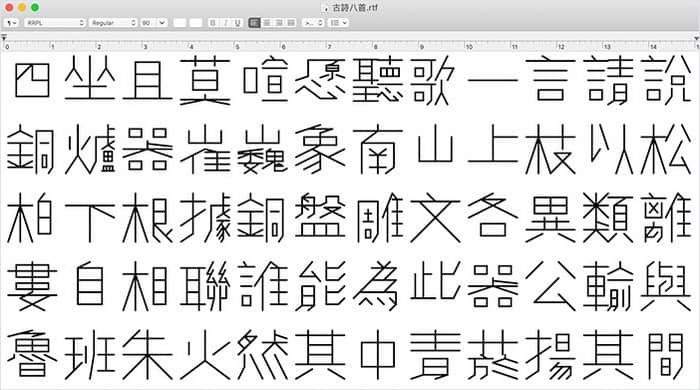Viewport: 700px width, 390px height.
Task: Zoom the window with green button
Action: tap(35, 8)
